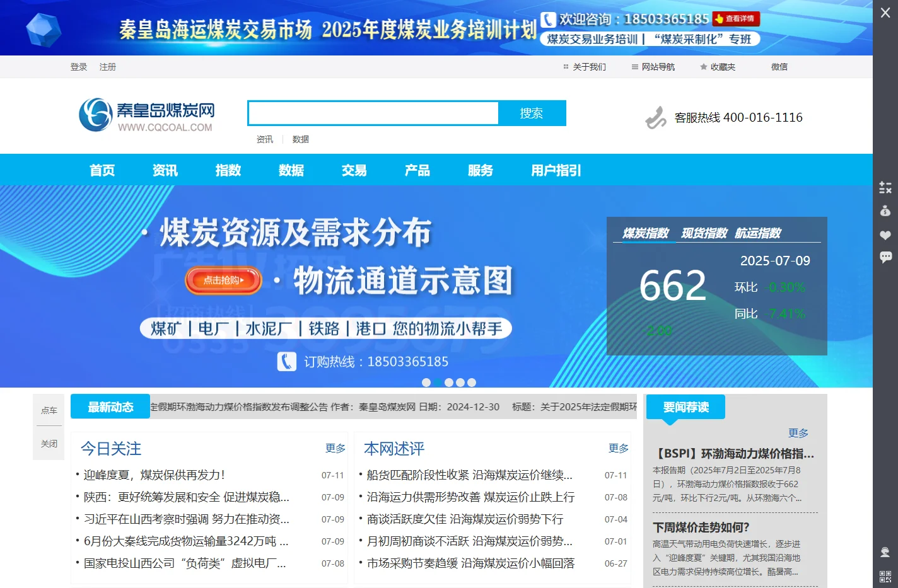898x588 pixels.
Task: Open article 6月份大秦线完成货物运输量3242万吨
Action: (x=186, y=541)
